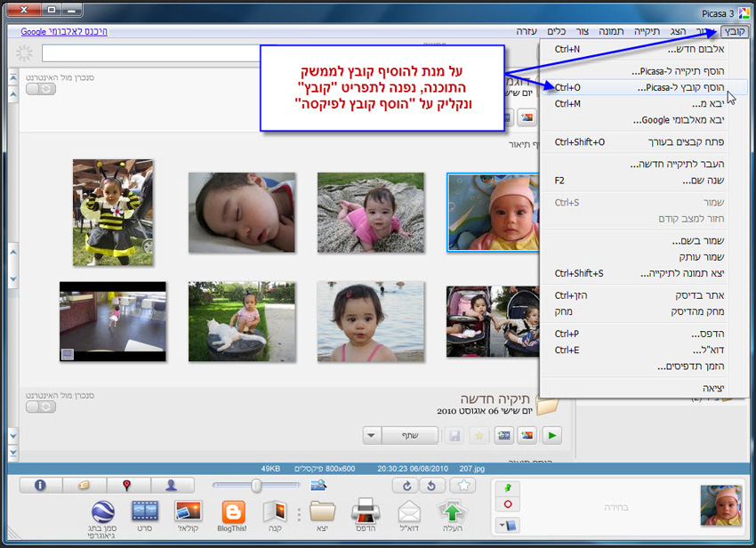Rotate the photo clockwise
The height and width of the screenshot is (548, 756).
[x=406, y=486]
